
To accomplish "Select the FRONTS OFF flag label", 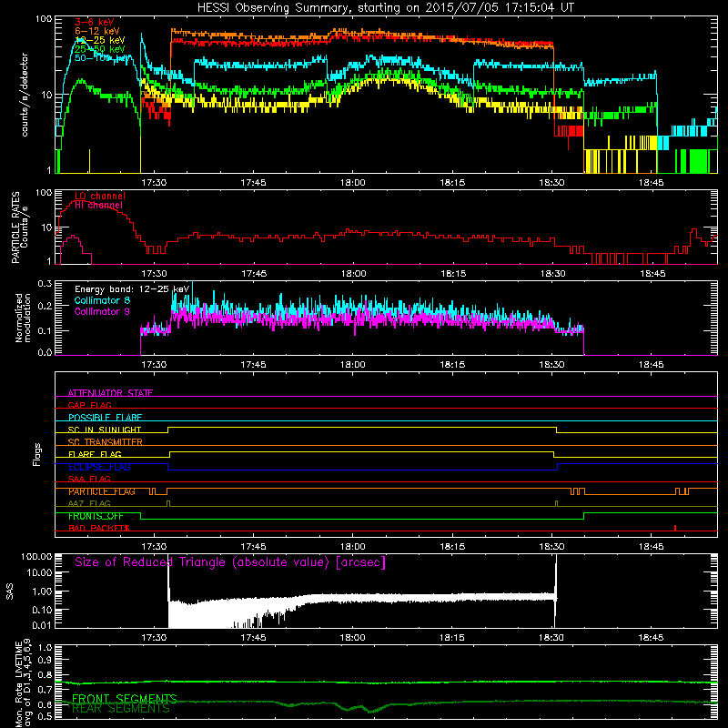I will [x=96, y=516].
